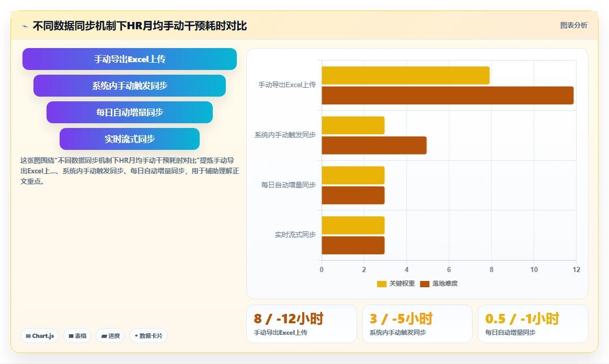The image size is (609, 364).
Task: Click the yellow bar for 每日自动增量同步
Action: (353, 175)
